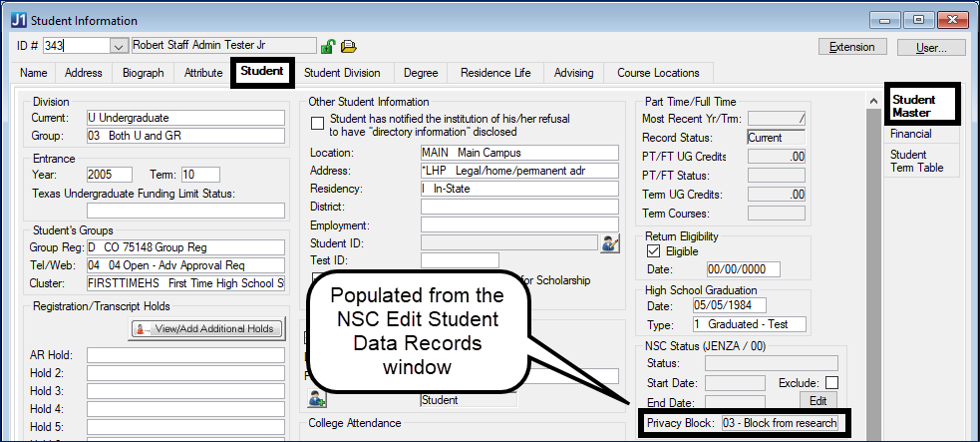980x442 pixels.
Task: Toggle directory information refusal checkbox
Action: pyautogui.click(x=318, y=124)
